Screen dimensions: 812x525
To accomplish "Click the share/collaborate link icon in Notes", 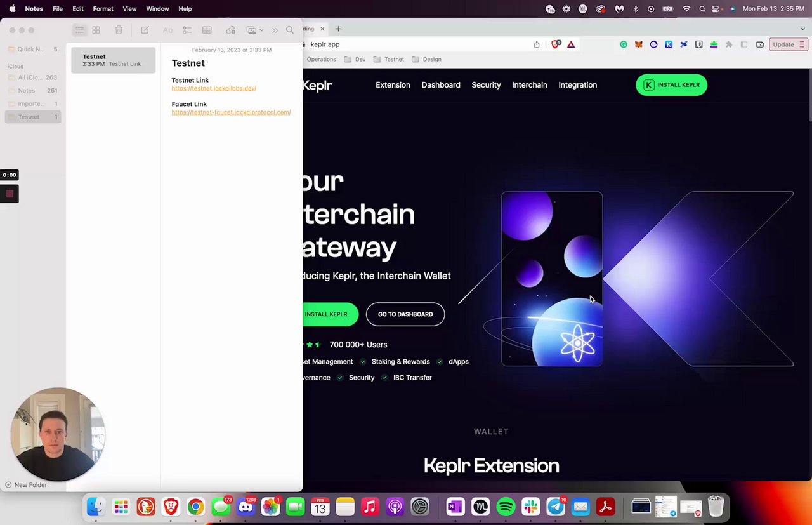I will [x=231, y=30].
